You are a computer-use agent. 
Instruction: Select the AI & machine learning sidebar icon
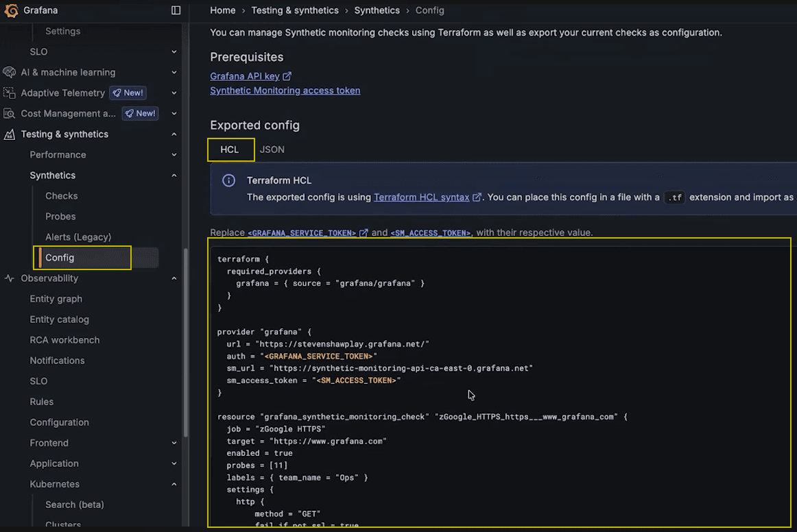point(10,72)
